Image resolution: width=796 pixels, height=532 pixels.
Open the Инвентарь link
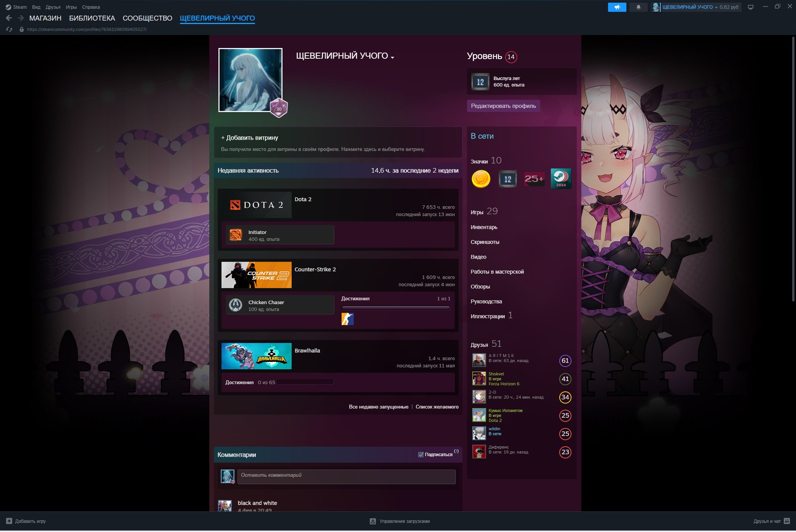(x=484, y=227)
